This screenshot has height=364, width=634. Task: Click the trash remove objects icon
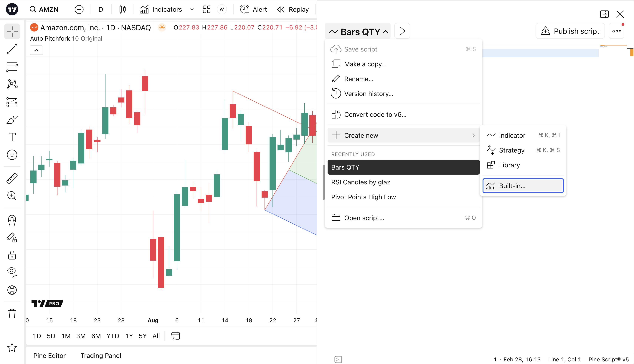(12, 314)
